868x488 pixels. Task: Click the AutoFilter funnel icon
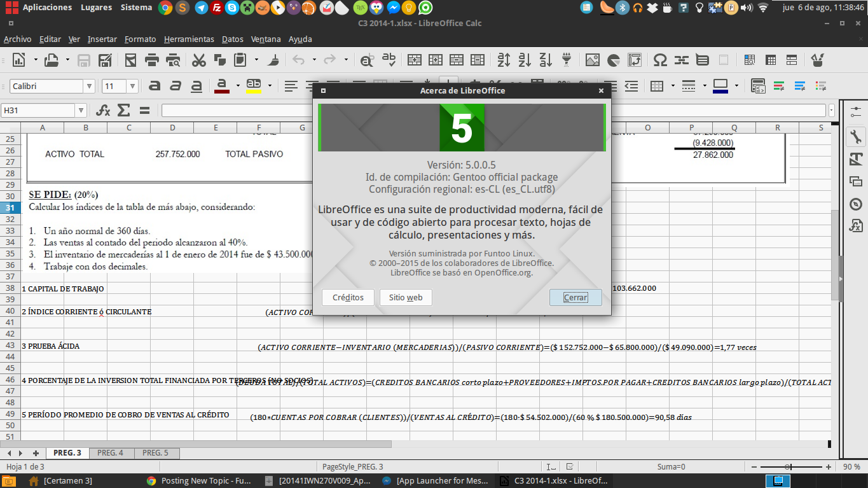coord(567,60)
